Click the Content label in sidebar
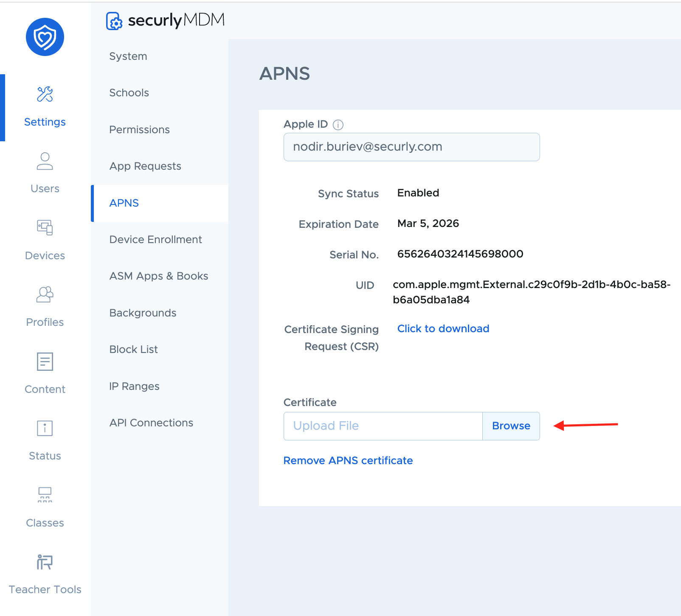The width and height of the screenshot is (681, 616). pos(45,389)
